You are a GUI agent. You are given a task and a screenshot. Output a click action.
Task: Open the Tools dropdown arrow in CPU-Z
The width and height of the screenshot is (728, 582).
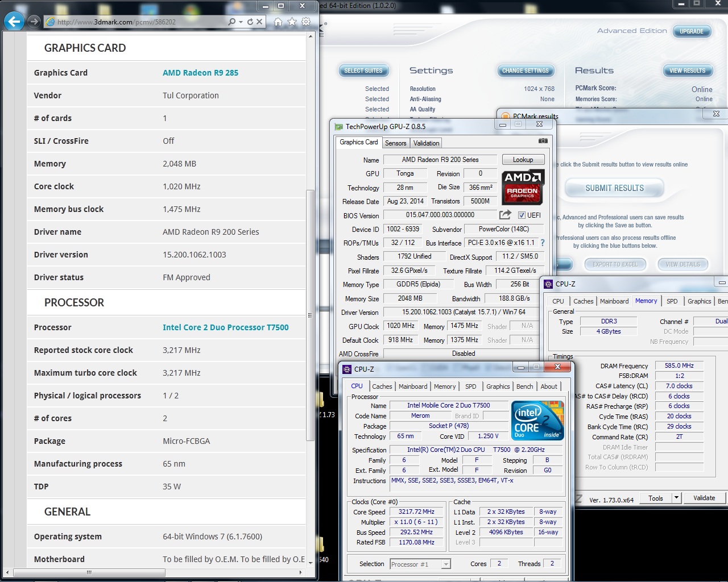pos(676,498)
